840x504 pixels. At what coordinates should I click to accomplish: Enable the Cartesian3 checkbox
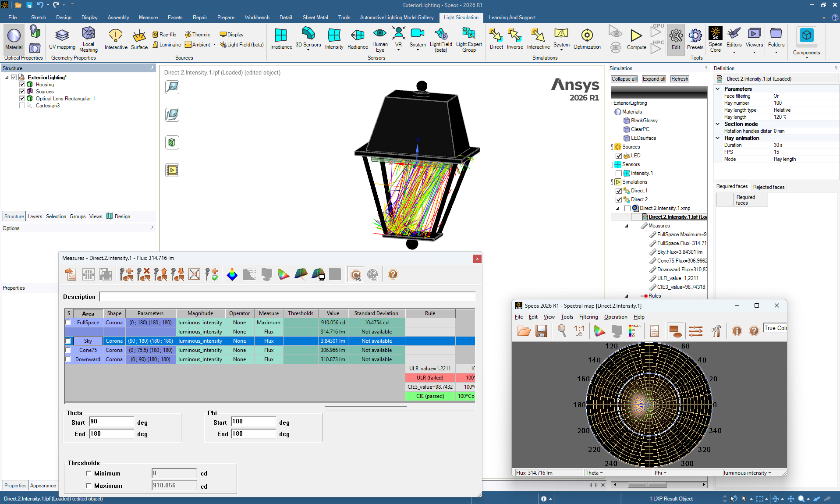(x=22, y=106)
